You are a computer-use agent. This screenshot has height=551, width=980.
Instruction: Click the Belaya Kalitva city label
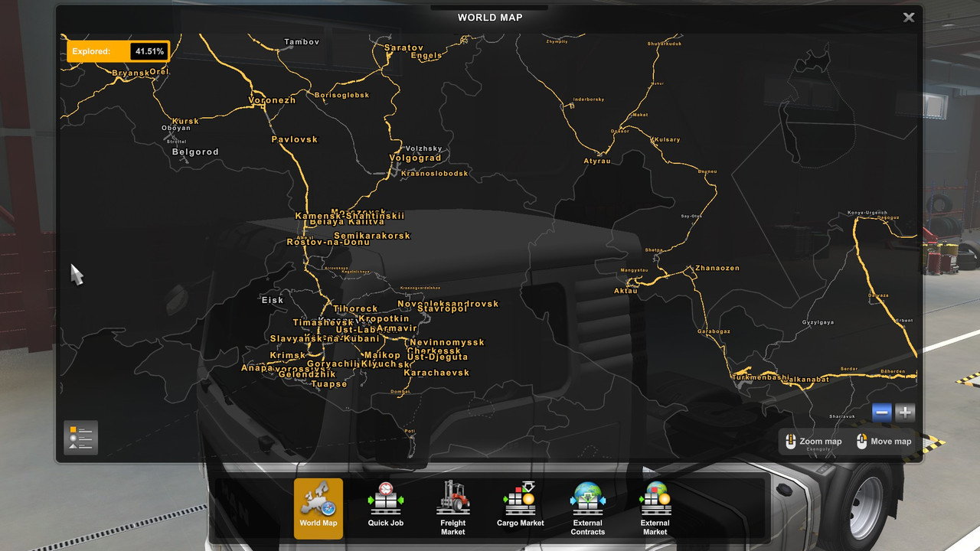coord(347,222)
